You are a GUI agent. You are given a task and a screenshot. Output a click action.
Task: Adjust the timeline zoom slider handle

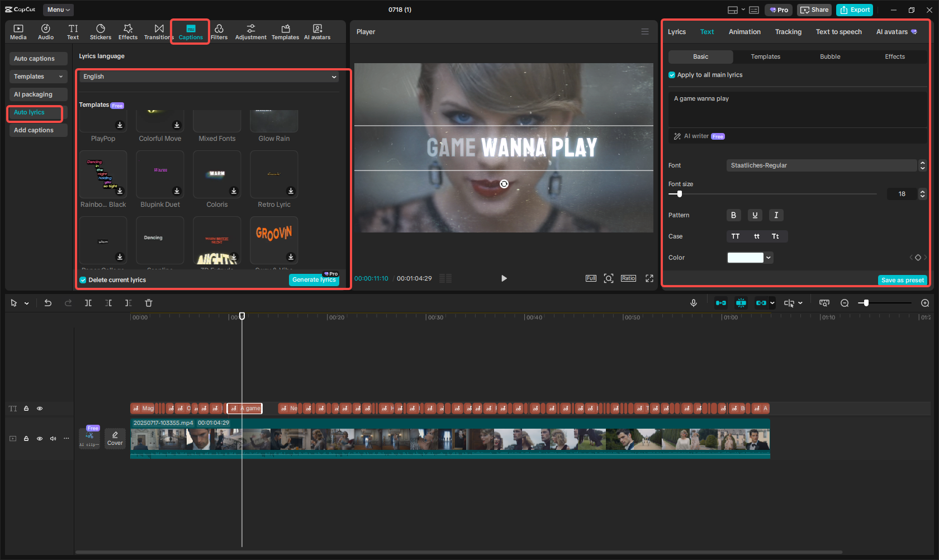(866, 303)
